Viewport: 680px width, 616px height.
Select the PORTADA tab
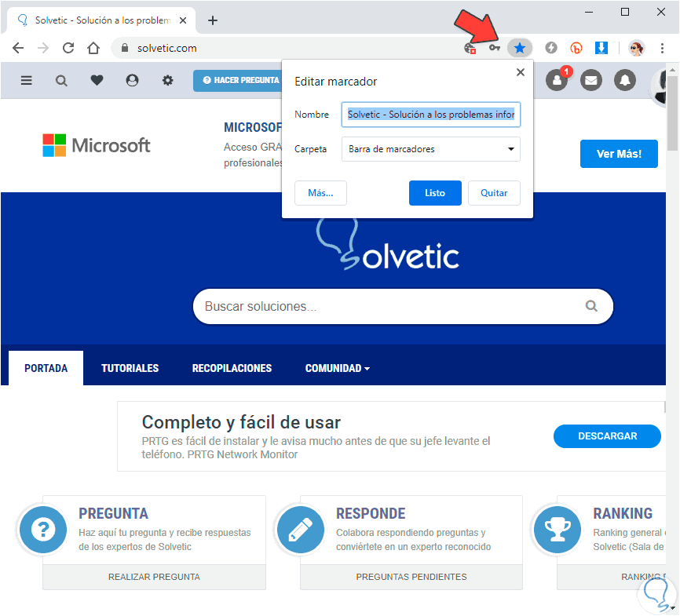(46, 368)
